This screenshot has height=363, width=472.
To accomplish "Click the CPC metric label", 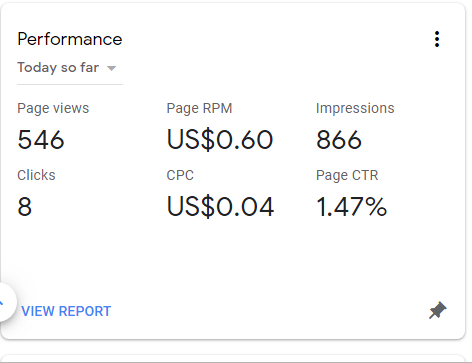I will coord(180,175).
